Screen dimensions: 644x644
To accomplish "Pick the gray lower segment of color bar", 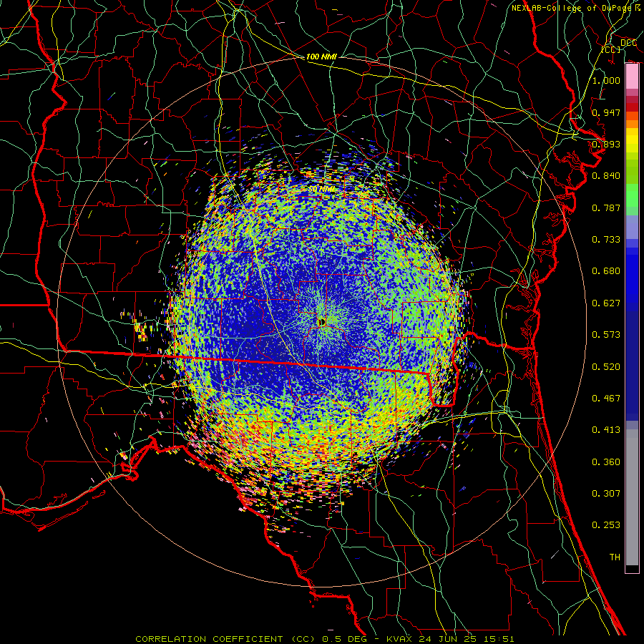I will (632, 497).
